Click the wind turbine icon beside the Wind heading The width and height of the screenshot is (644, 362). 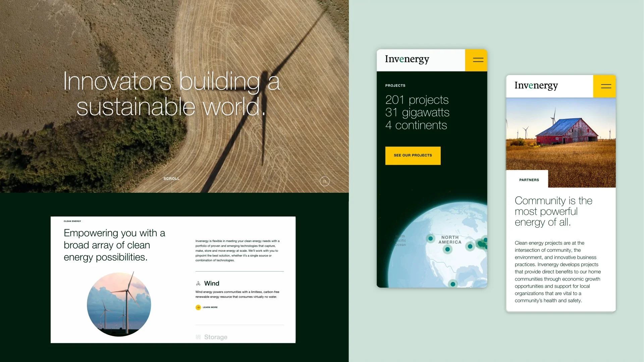point(199,283)
